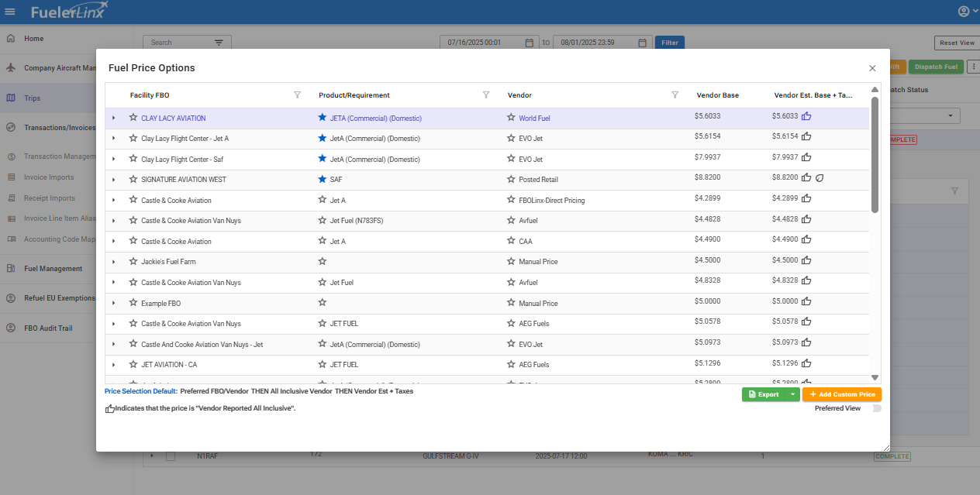
Task: Expand the Example FBO row
Action: click(113, 303)
